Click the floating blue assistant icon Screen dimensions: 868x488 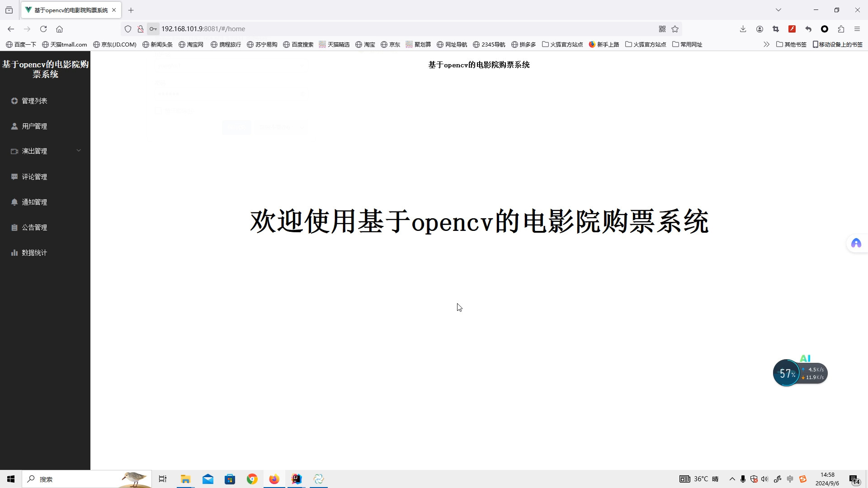coord(856,244)
